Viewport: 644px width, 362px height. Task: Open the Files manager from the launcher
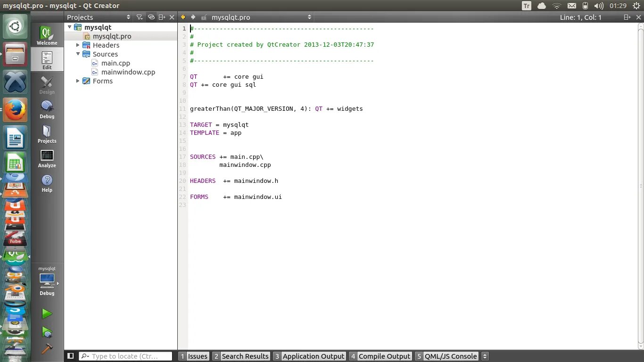click(x=16, y=55)
